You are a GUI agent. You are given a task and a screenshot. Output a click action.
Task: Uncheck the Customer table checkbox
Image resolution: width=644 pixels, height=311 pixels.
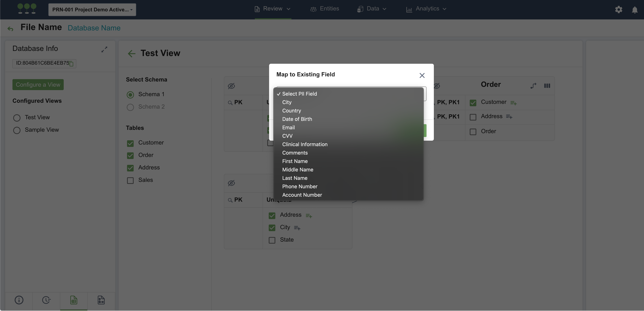pos(130,143)
